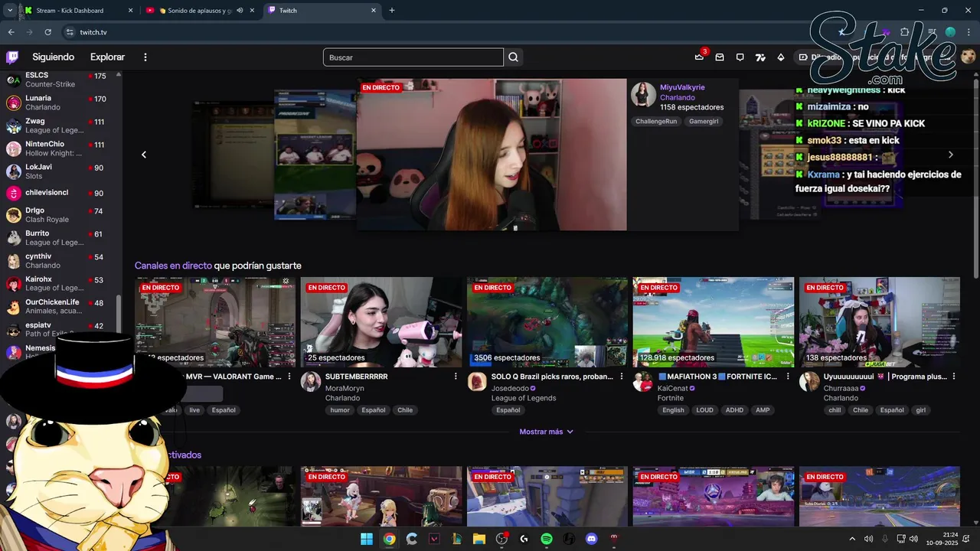Click Fortnite category under KaiCenat

pyautogui.click(x=671, y=398)
